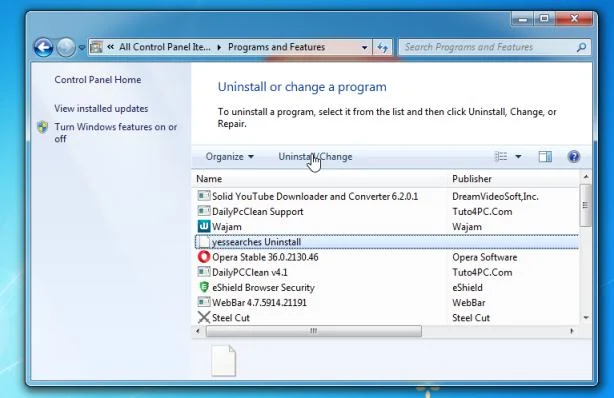Screen dimensions: 614x398
Task: Click the change view icon
Action: point(501,157)
